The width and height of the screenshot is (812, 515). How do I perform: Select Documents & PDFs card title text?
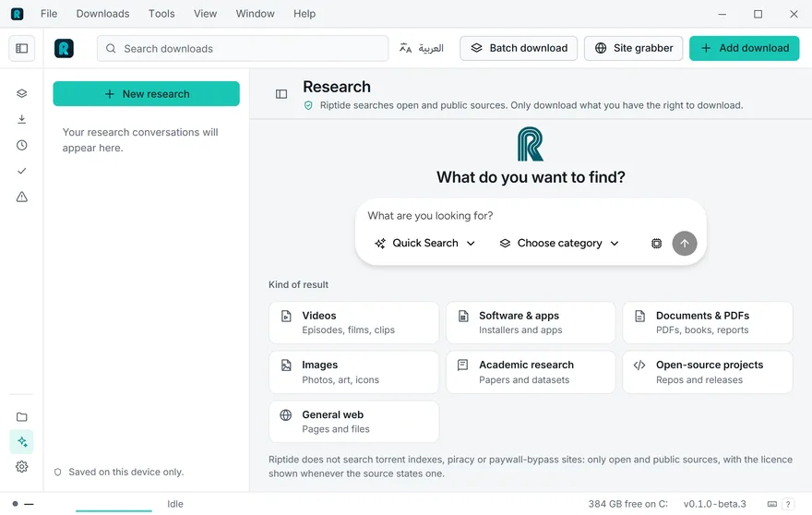click(x=702, y=316)
